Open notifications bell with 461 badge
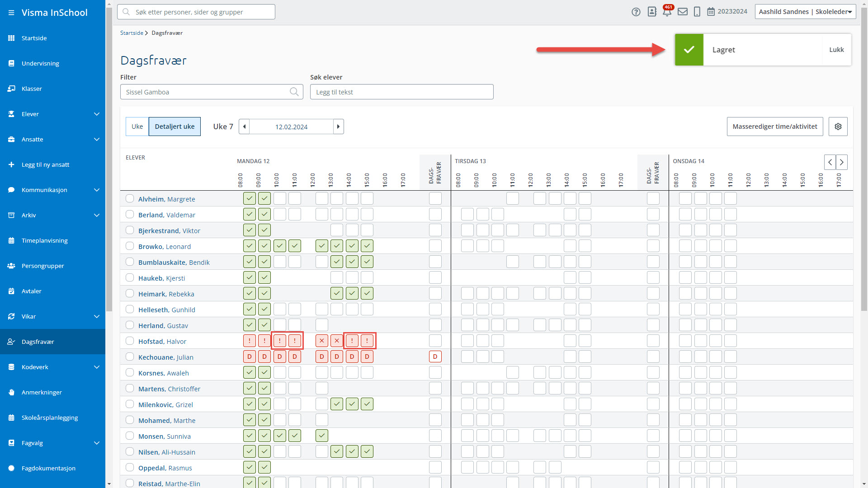This screenshot has height=488, width=868. click(x=667, y=11)
